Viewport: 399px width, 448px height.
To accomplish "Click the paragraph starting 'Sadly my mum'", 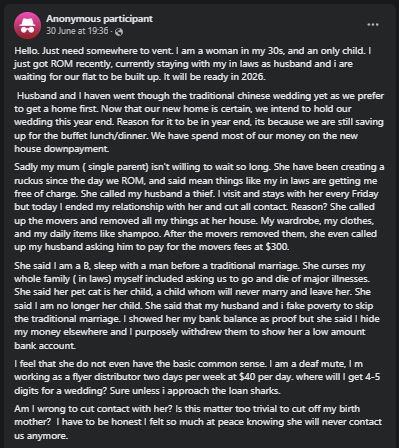I will (x=199, y=207).
